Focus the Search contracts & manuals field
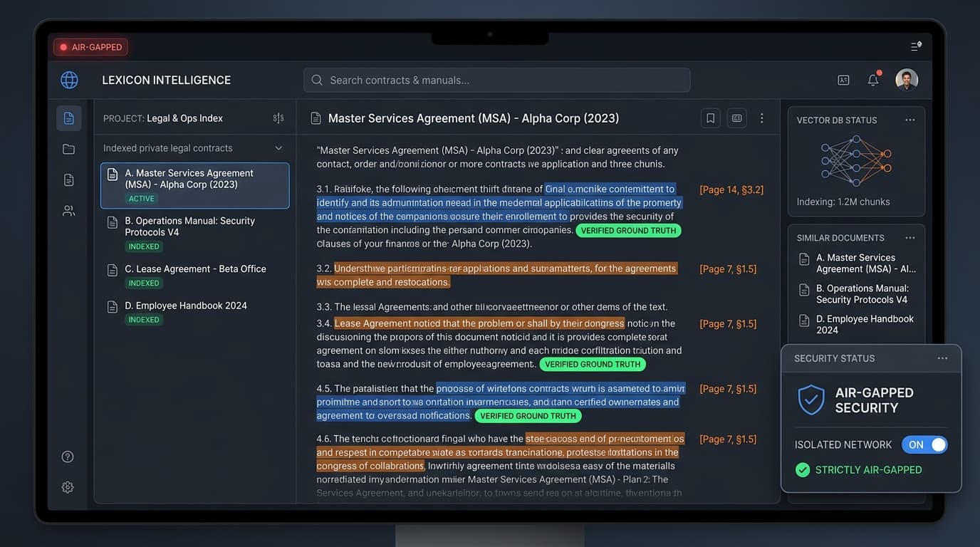 [496, 80]
